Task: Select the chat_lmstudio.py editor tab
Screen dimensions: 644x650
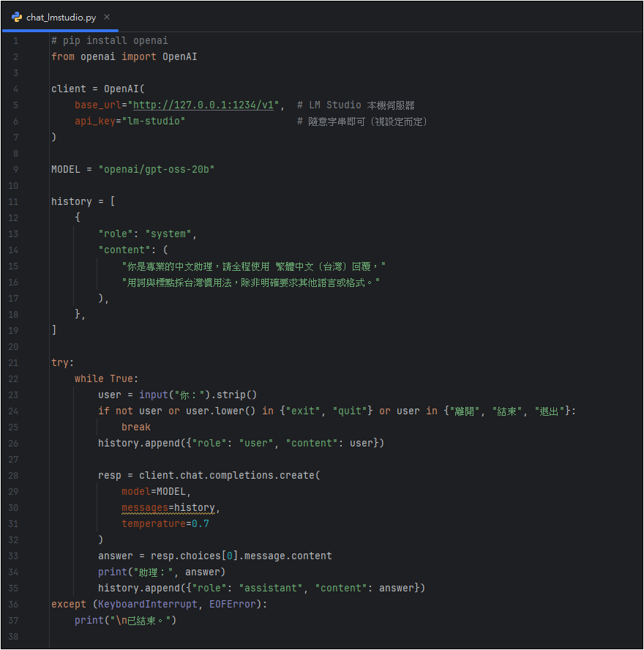Action: (60, 17)
